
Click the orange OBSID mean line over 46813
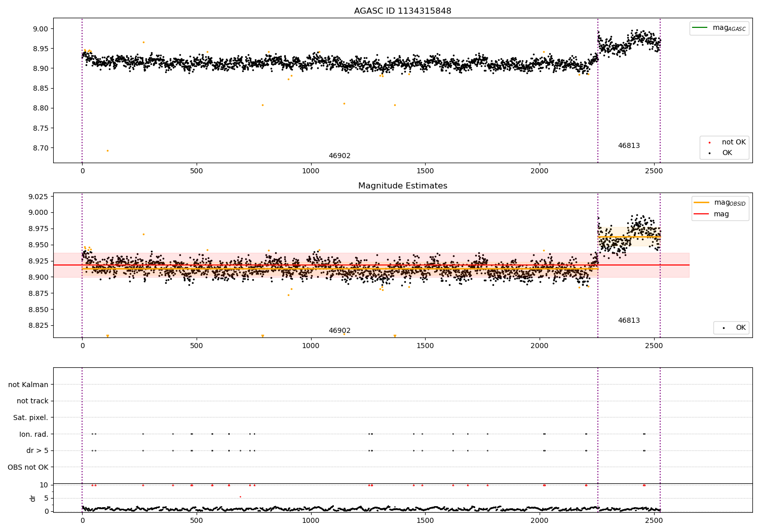click(629, 237)
